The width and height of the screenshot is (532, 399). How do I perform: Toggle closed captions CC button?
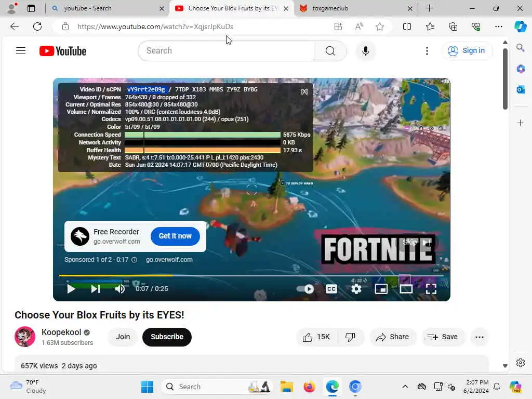click(x=331, y=289)
